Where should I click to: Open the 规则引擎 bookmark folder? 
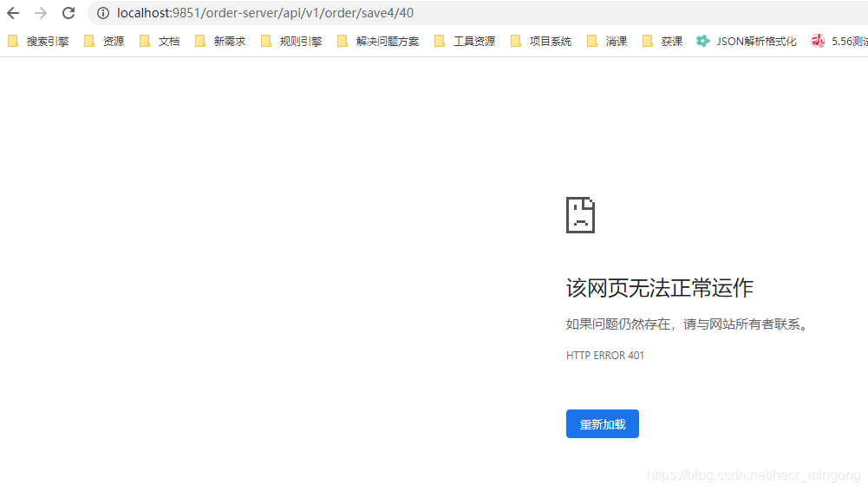tap(291, 41)
